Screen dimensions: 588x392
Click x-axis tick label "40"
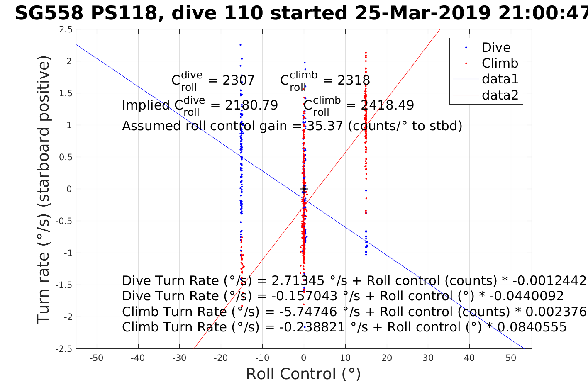469,358
